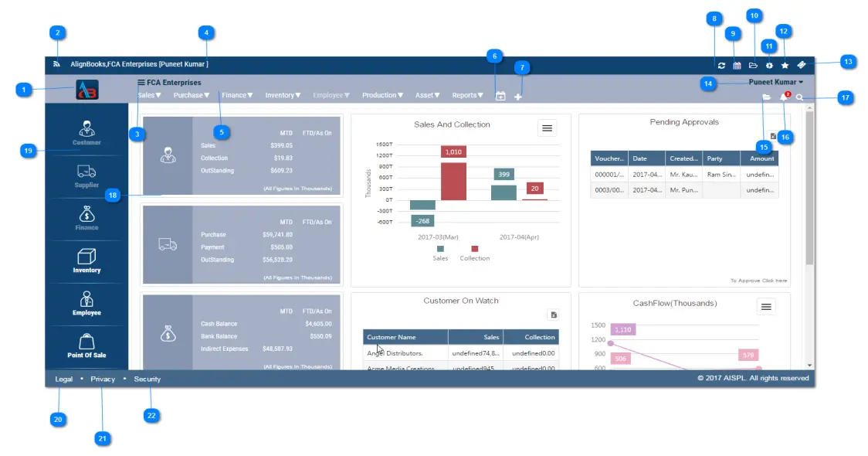Open the CashFlow chart menu
This screenshot has width=868, height=456.
(766, 307)
